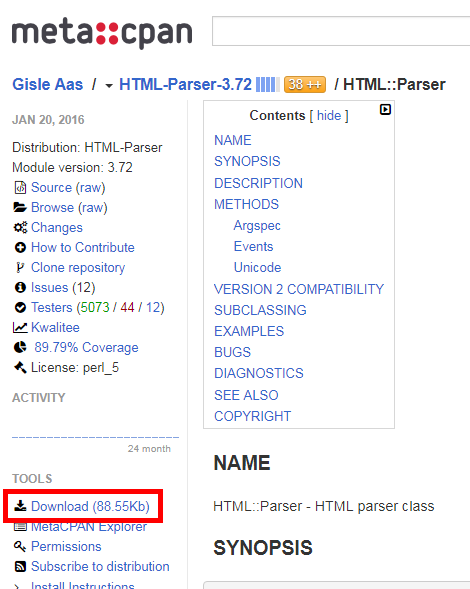Viewport: 470px width, 589px height.
Task: Click the Clone repository branch icon
Action: (x=20, y=267)
